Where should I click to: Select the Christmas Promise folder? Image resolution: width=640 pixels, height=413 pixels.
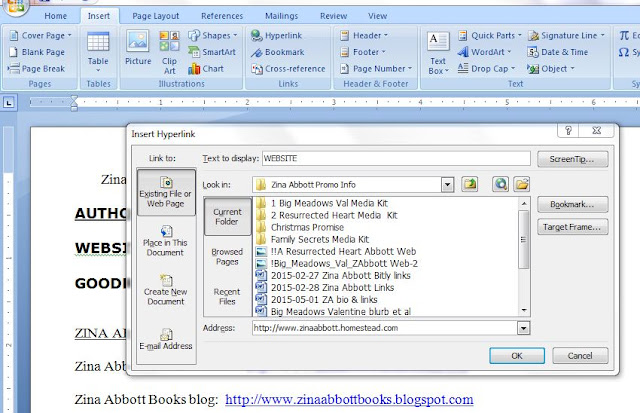tap(300, 227)
